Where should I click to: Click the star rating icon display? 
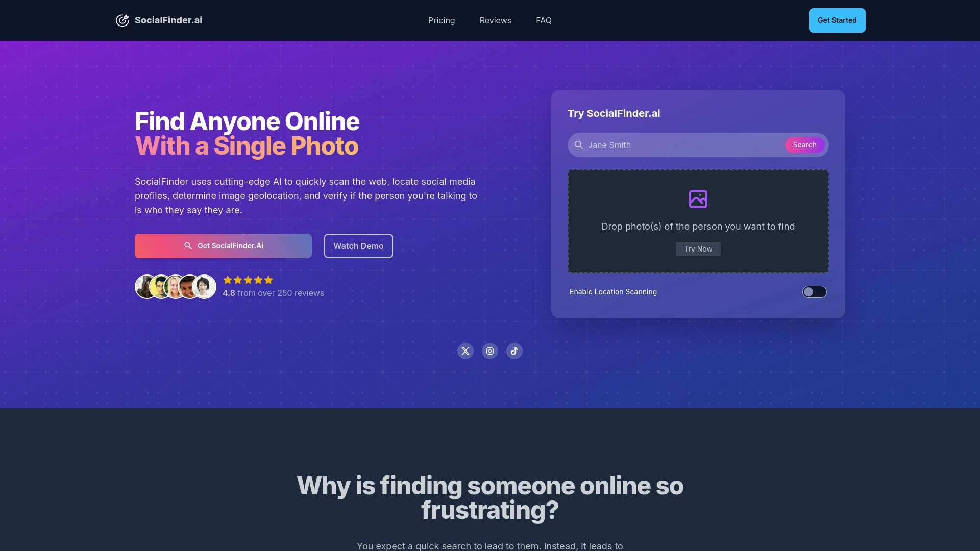point(247,280)
